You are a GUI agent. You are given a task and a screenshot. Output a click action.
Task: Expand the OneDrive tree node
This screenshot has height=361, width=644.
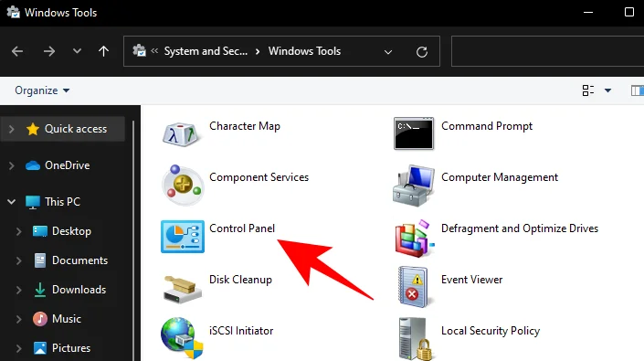click(x=12, y=165)
